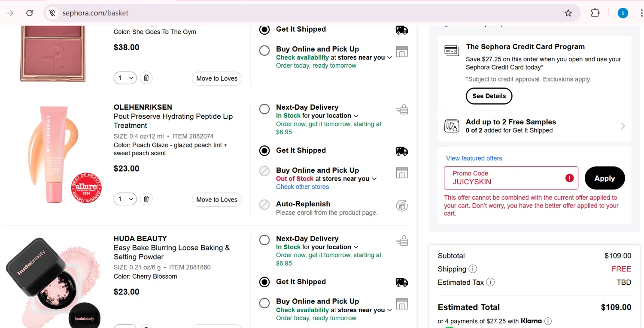Click the Klarna info icon
The height and width of the screenshot is (328, 644).
[548, 321]
